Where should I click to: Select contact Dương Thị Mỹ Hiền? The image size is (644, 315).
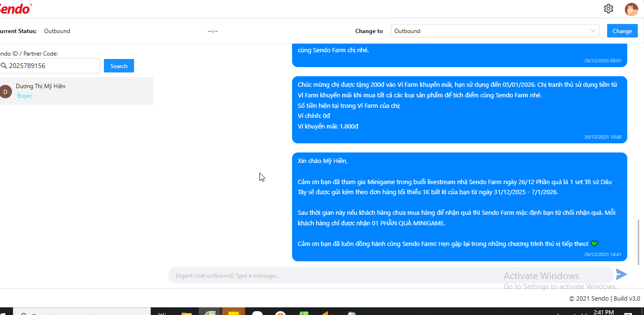[x=77, y=91]
